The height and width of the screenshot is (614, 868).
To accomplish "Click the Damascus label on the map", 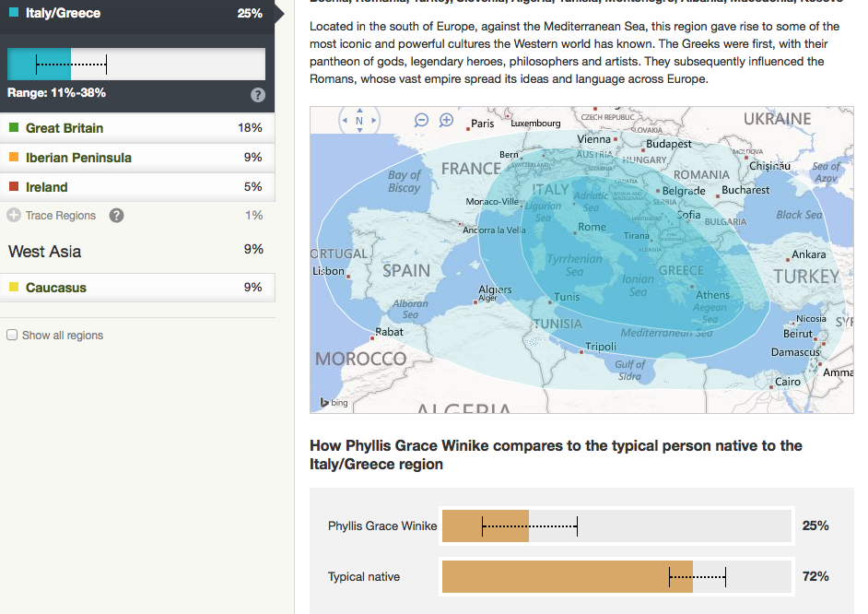I will (x=795, y=352).
